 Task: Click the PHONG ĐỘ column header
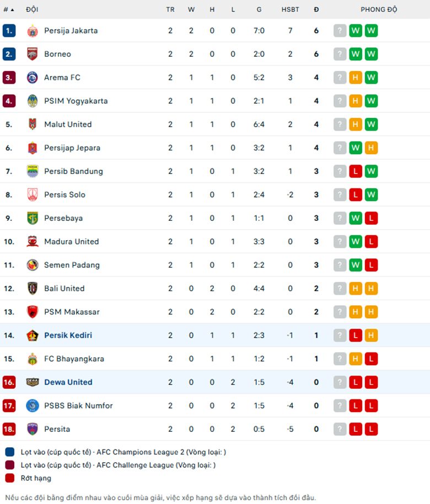pyautogui.click(x=379, y=10)
